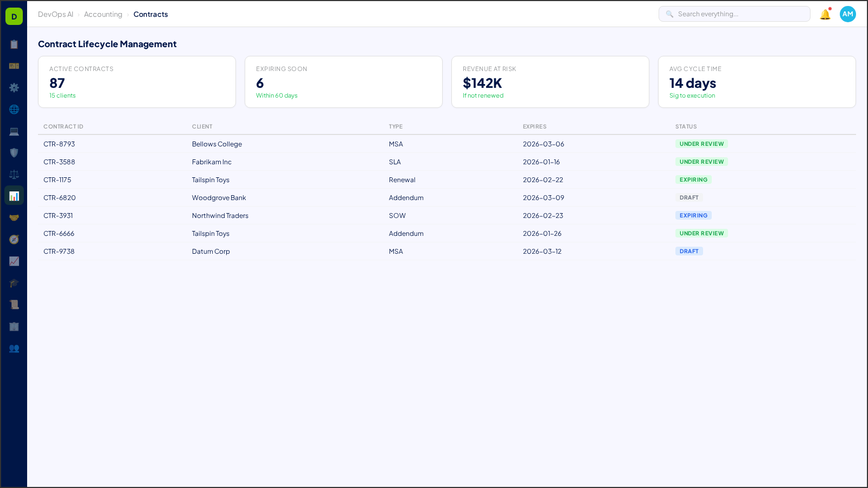Navigate to the Accounting breadcrumb
Viewport: 868px width, 488px height.
pos(103,14)
